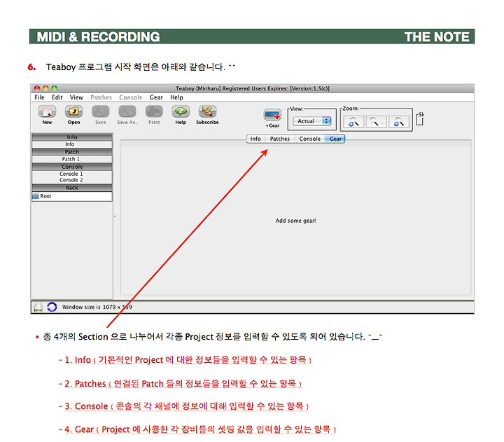Switch to the Console tab

(309, 139)
